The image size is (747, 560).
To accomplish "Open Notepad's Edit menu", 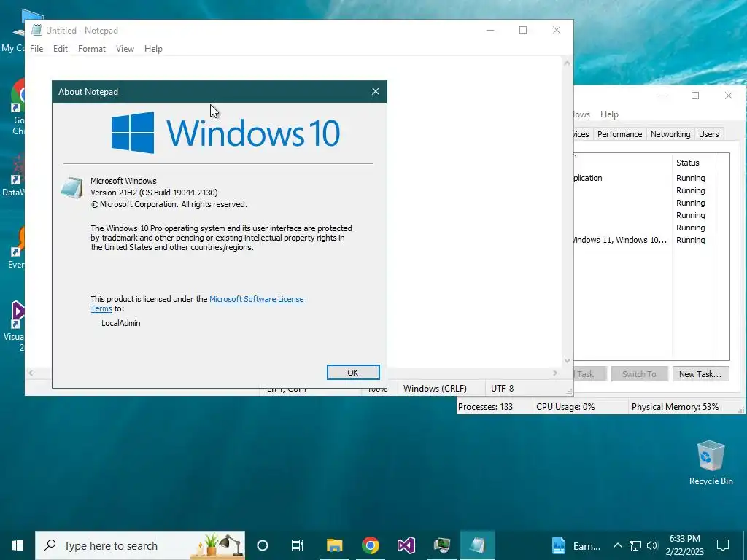I will [60, 49].
